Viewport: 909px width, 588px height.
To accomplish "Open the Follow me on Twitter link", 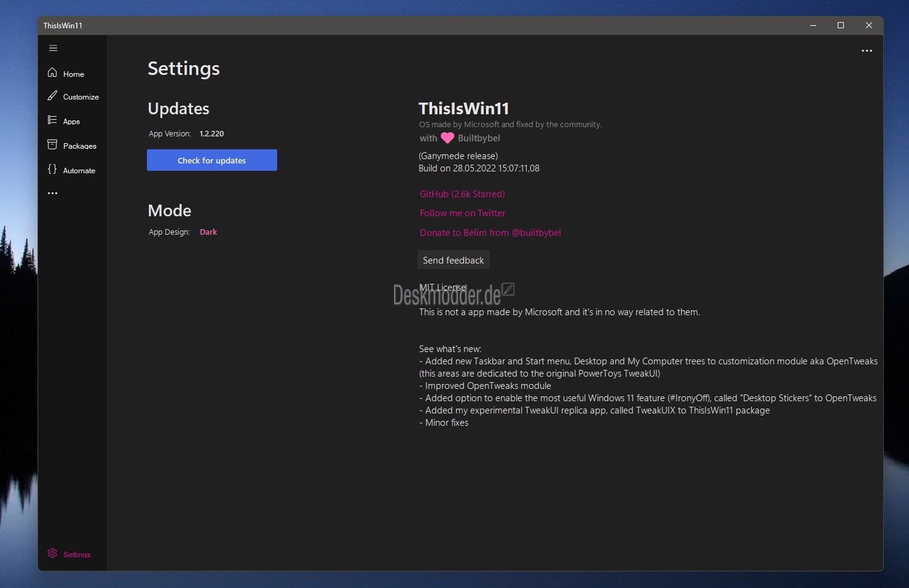I will coord(463,213).
